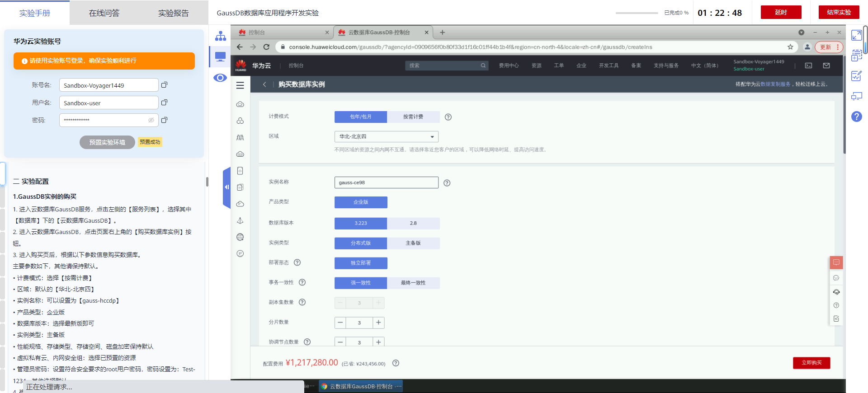Open the message mail icon
Screen dimensions: 868x393
(x=826, y=65)
